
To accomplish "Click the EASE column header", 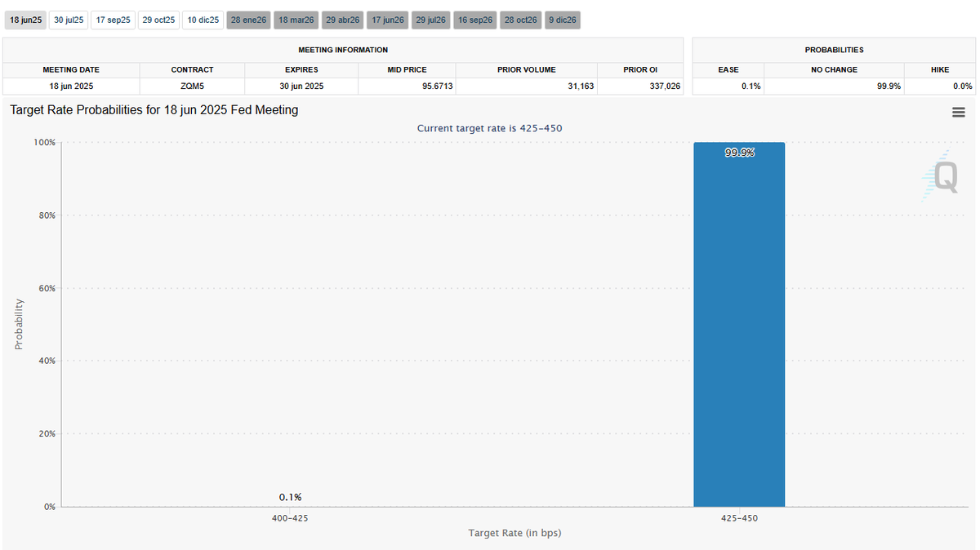I will click(x=728, y=70).
